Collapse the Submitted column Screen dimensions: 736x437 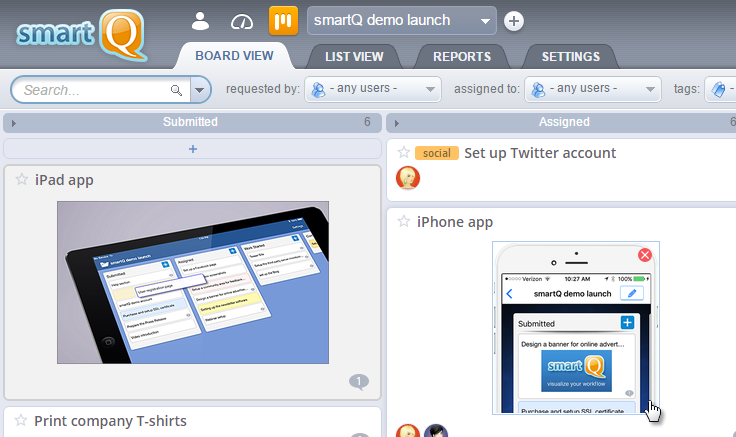point(13,123)
